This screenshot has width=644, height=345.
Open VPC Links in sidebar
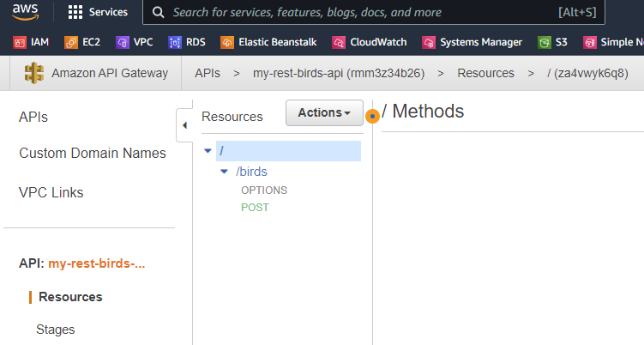click(x=51, y=192)
